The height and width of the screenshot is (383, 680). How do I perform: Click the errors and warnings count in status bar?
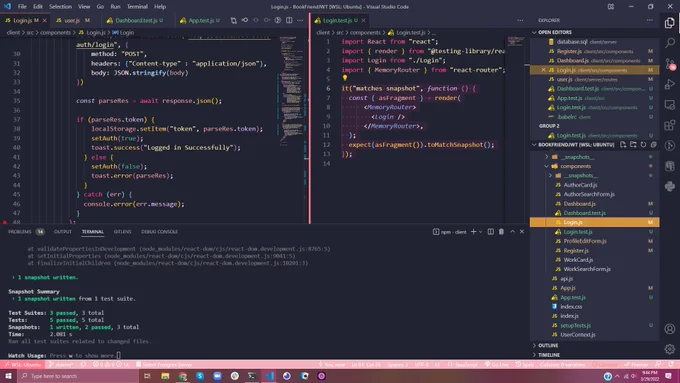[x=111, y=364]
